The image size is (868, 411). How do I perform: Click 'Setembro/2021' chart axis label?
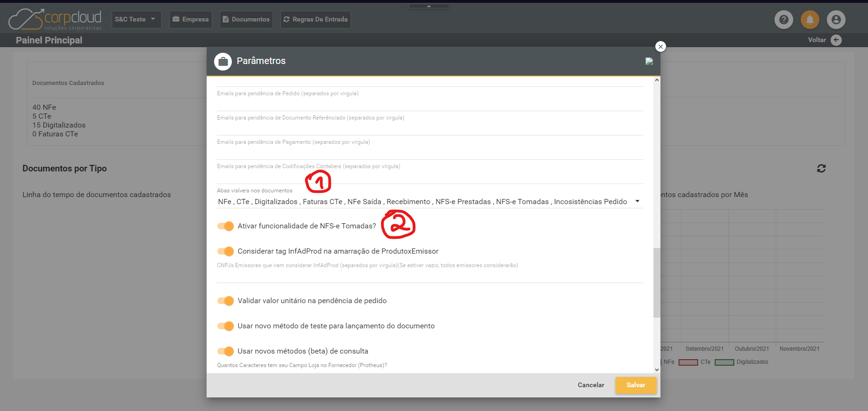704,349
